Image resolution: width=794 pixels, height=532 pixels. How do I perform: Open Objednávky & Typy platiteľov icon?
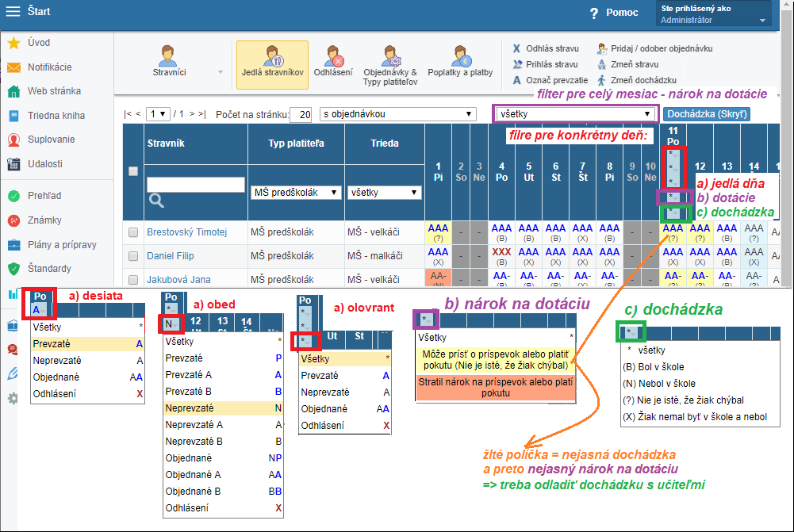pos(391,55)
